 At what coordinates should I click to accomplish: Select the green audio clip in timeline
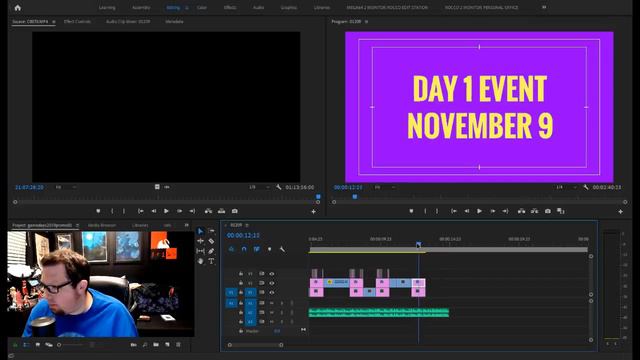pyautogui.click(x=379, y=313)
